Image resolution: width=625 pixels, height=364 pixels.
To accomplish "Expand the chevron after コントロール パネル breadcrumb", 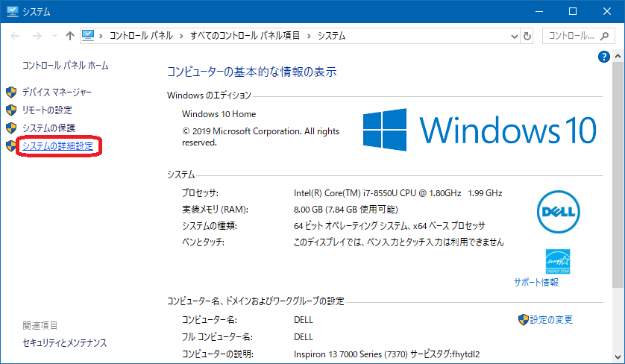I will pyautogui.click(x=181, y=37).
